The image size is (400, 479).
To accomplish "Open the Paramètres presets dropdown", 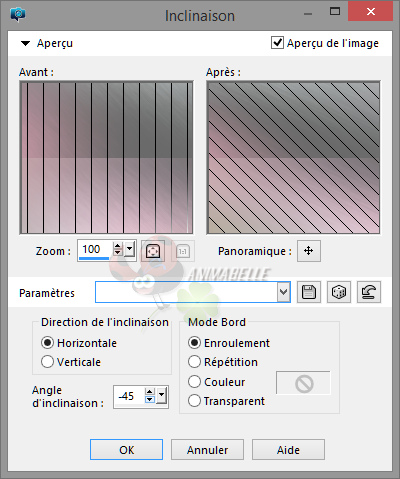I will click(283, 292).
